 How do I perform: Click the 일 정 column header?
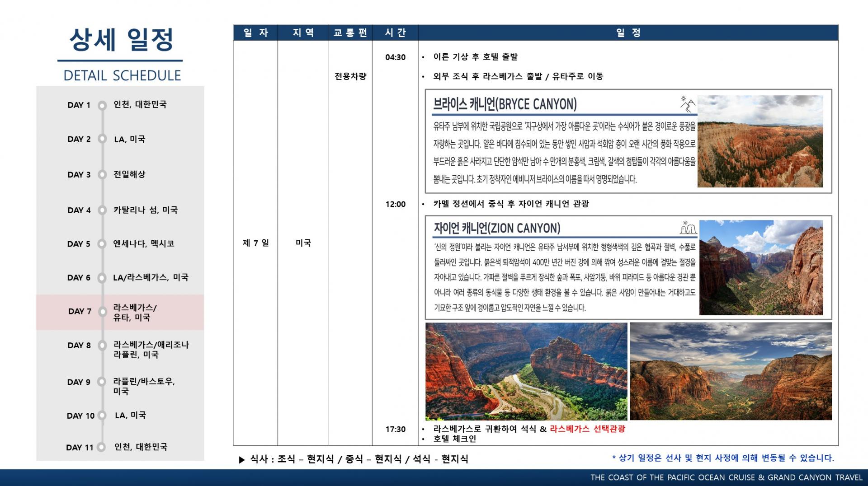628,33
